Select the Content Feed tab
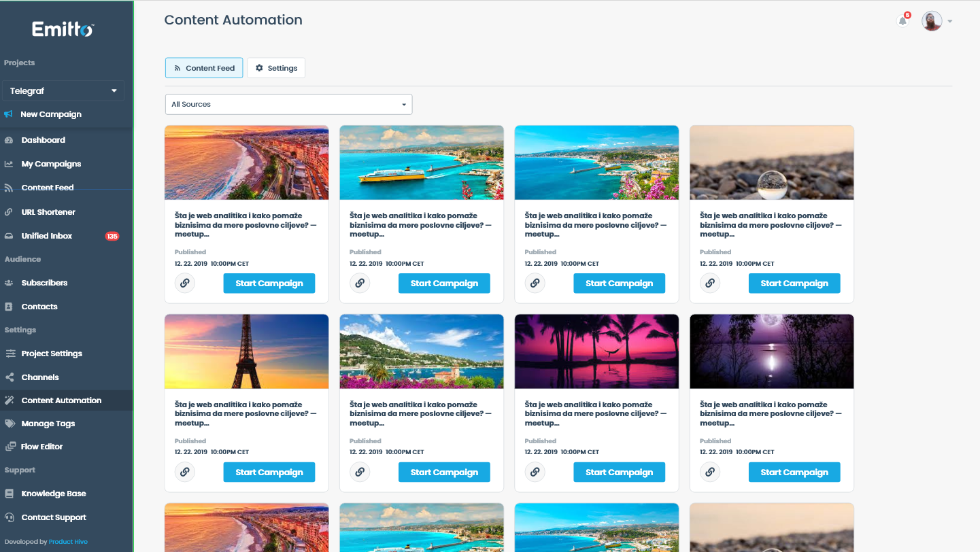980x552 pixels. [x=204, y=68]
